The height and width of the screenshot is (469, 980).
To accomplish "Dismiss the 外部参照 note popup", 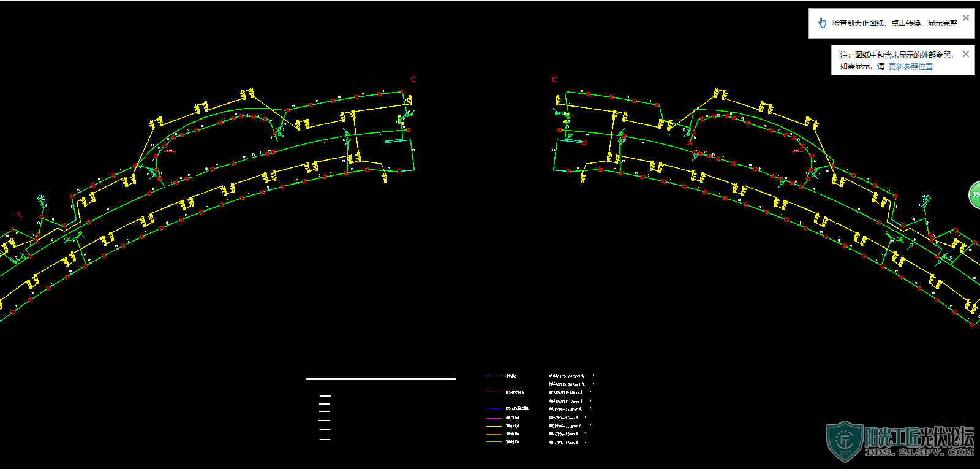I will [966, 54].
